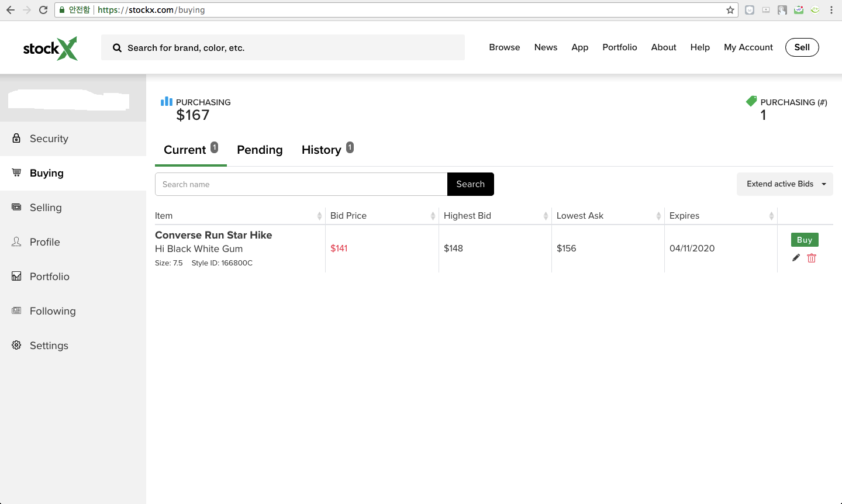Click the browser forward arrow
The width and height of the screenshot is (842, 504).
click(27, 10)
